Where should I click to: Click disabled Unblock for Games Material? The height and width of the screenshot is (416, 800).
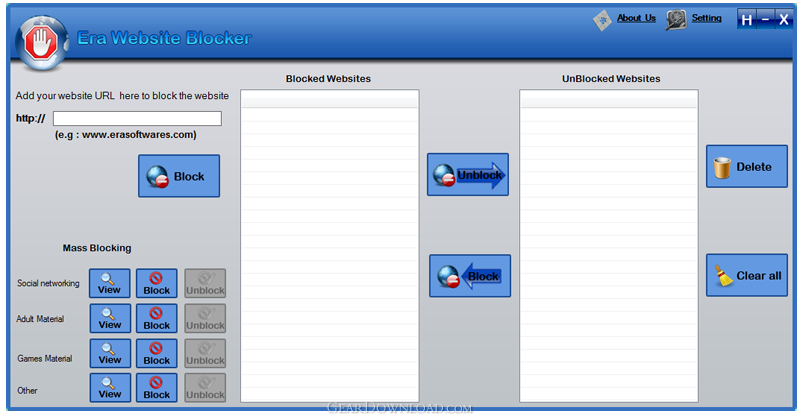pyautogui.click(x=205, y=353)
